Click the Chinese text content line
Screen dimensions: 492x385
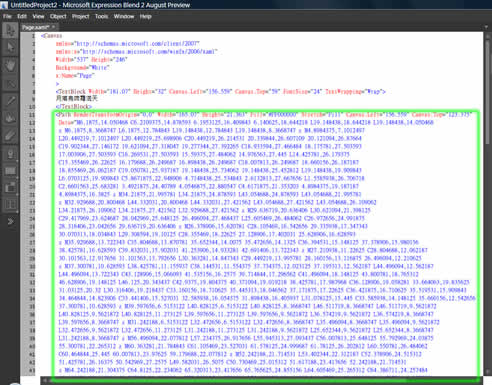coord(76,98)
